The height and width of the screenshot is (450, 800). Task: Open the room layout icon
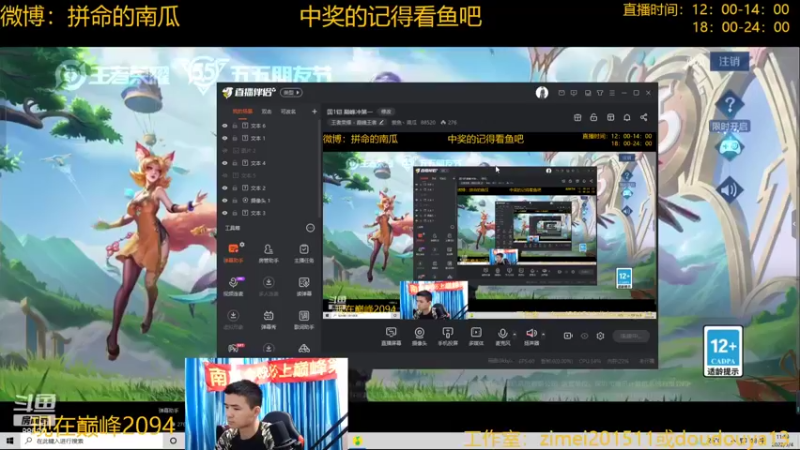[x=578, y=117]
